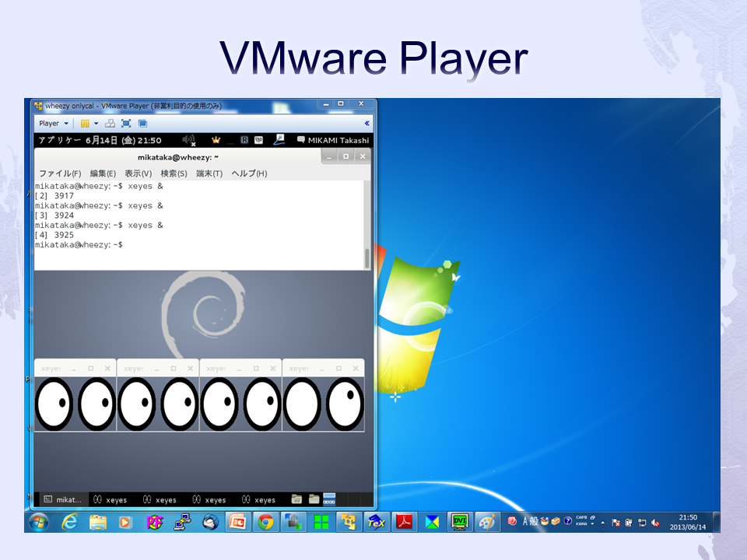This screenshot has height=560, width=747.
Task: Click the crown icon in guest top panel
Action: tap(216, 140)
